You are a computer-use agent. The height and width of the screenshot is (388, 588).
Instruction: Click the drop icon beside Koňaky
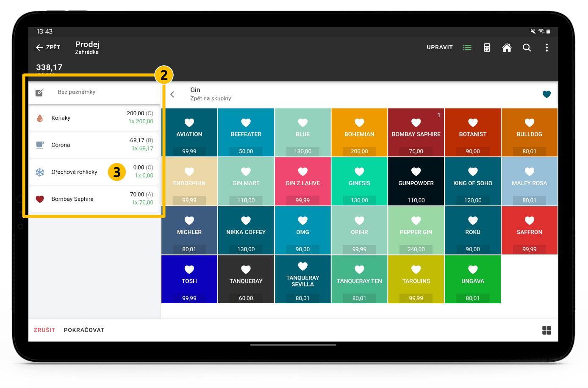[40, 118]
